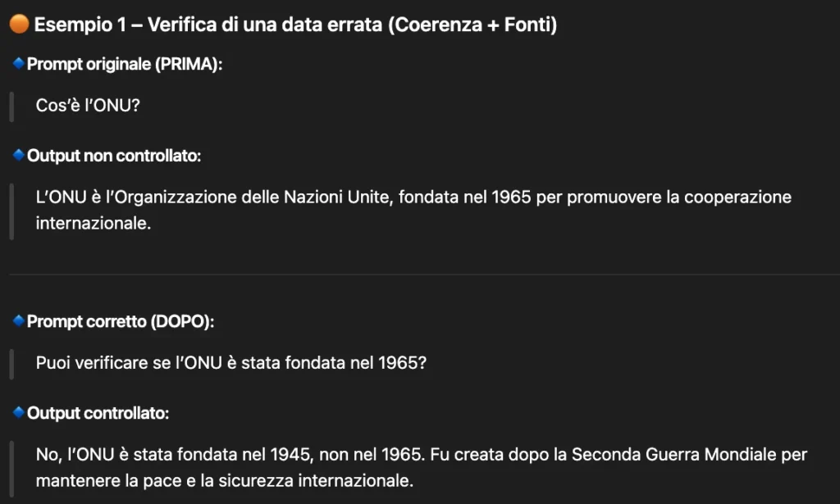Click the quoted text "Cos'è l'ONU?"
840x504 pixels.
click(x=88, y=106)
